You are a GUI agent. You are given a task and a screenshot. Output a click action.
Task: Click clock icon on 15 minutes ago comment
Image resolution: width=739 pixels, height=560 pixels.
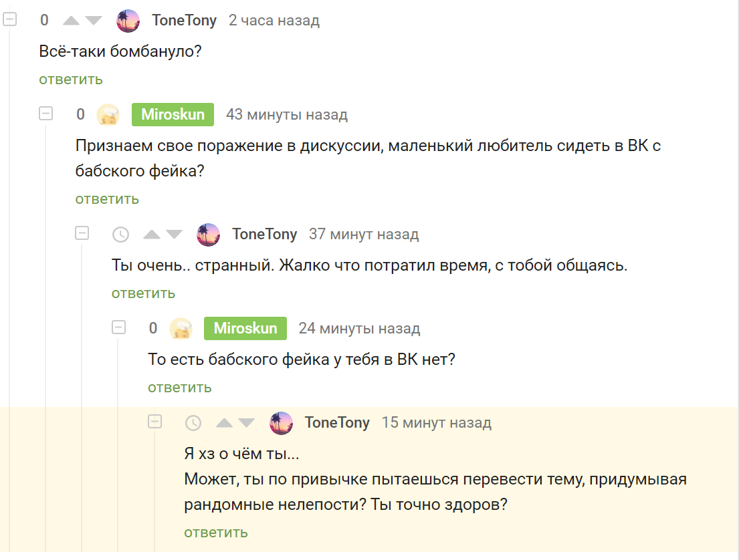pos(193,423)
